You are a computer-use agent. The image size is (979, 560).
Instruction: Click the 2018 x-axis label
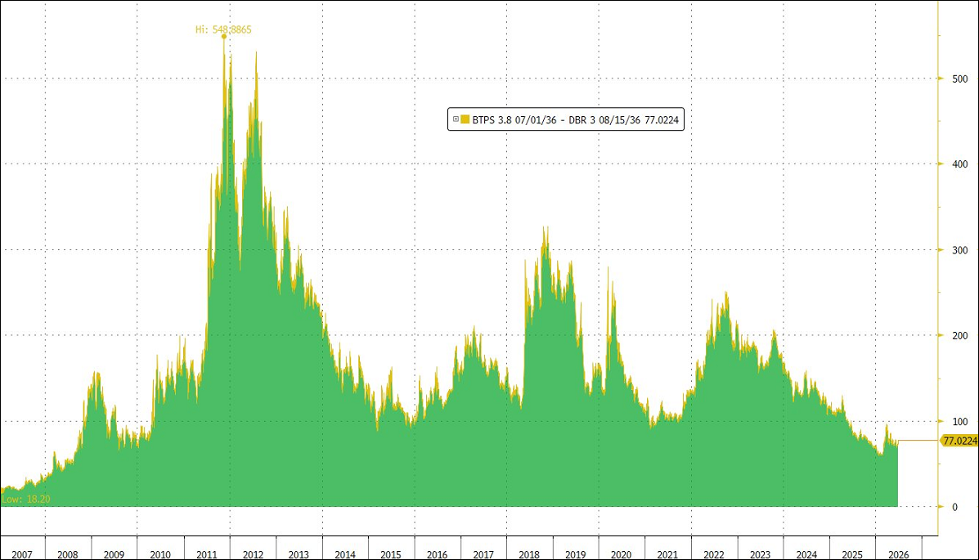pyautogui.click(x=529, y=554)
